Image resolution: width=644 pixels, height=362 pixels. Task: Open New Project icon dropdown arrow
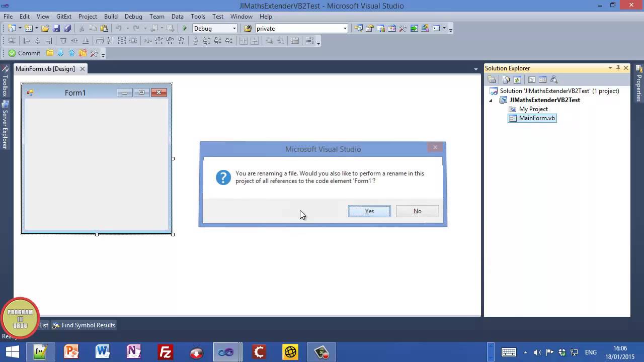[x=20, y=28]
